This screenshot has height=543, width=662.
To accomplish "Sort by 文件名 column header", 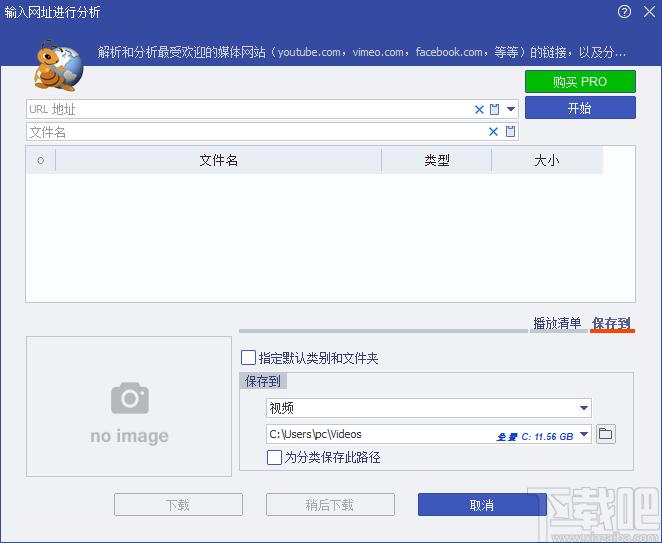I will pos(218,160).
